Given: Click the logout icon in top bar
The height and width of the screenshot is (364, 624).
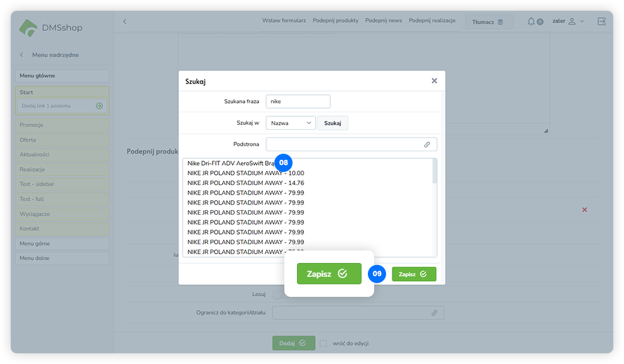Looking at the screenshot, I should 601,21.
